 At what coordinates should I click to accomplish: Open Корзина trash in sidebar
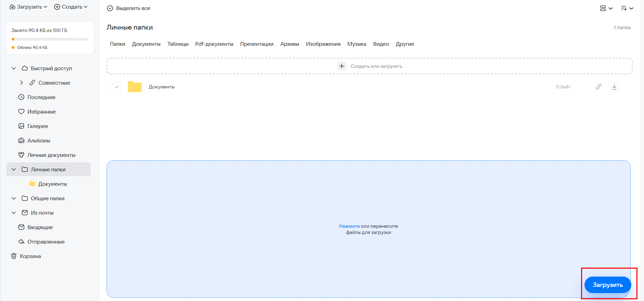(30, 256)
